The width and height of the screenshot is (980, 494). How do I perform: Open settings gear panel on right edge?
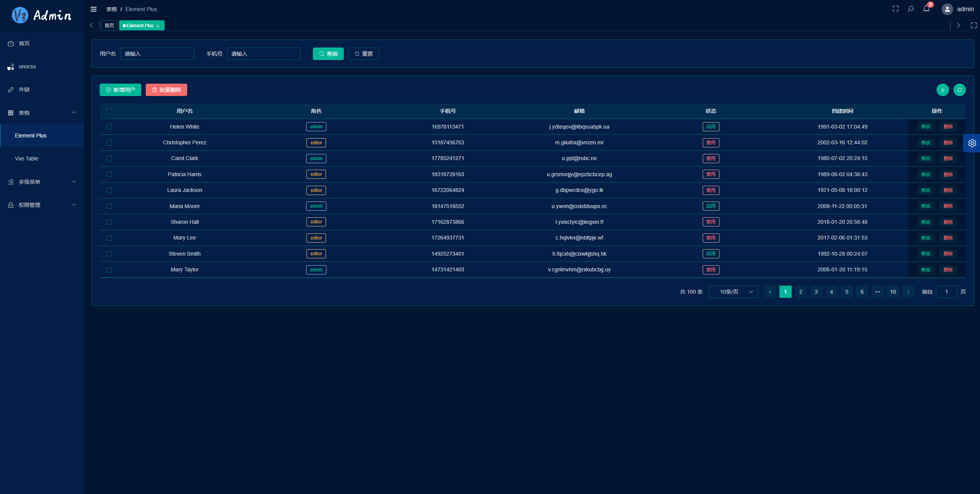(x=972, y=143)
